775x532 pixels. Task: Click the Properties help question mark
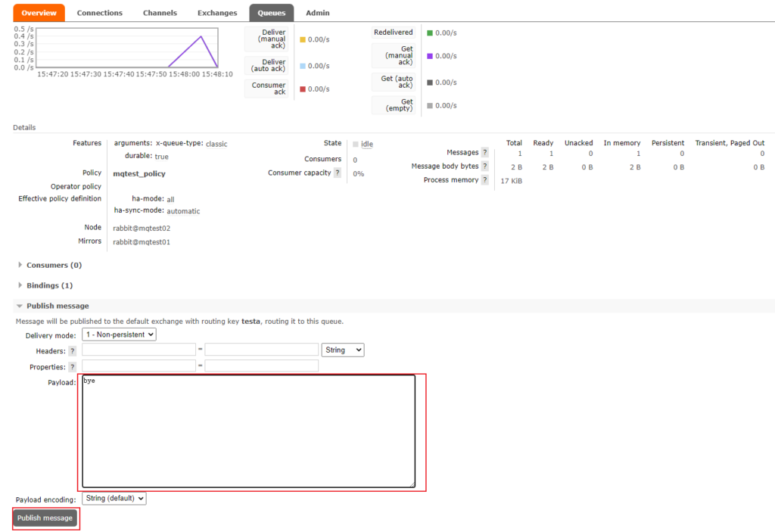point(73,367)
